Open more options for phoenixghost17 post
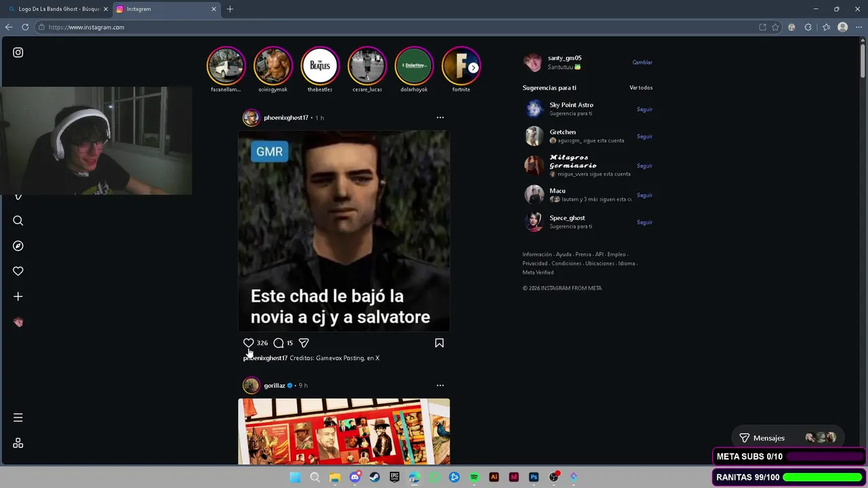This screenshot has width=868, height=488. 440,117
